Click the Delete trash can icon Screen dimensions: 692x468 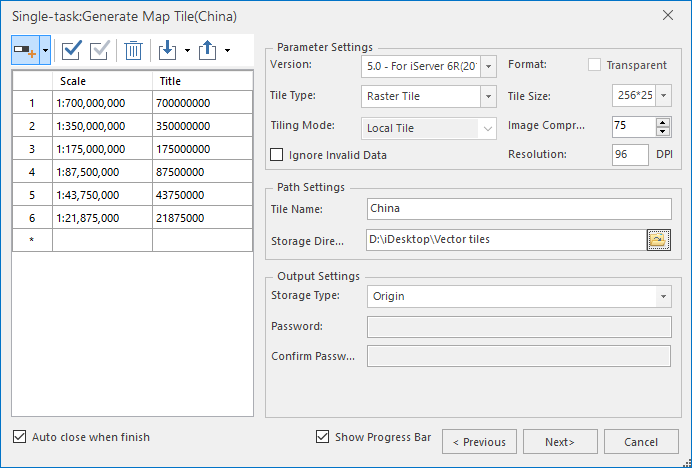pyautogui.click(x=133, y=50)
